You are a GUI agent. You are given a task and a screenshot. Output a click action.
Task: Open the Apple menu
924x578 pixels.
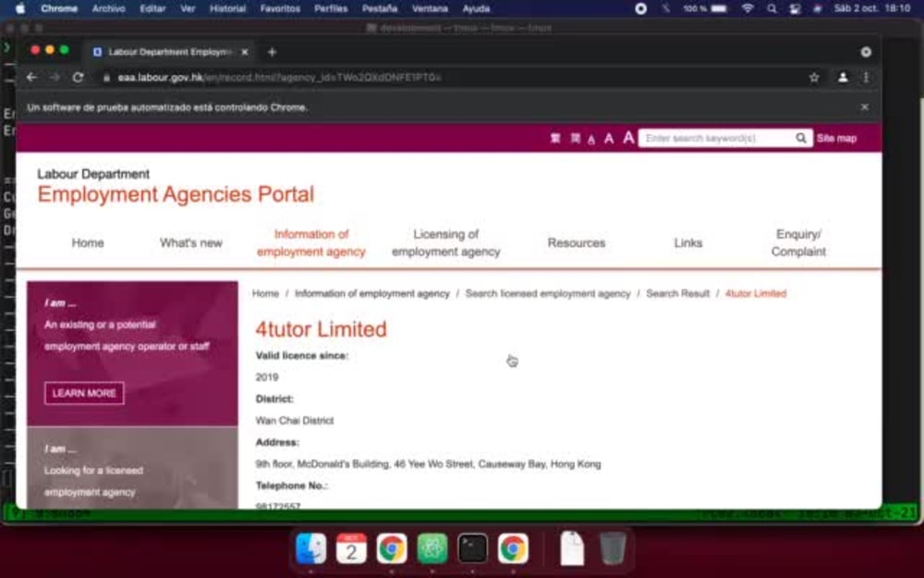point(20,8)
